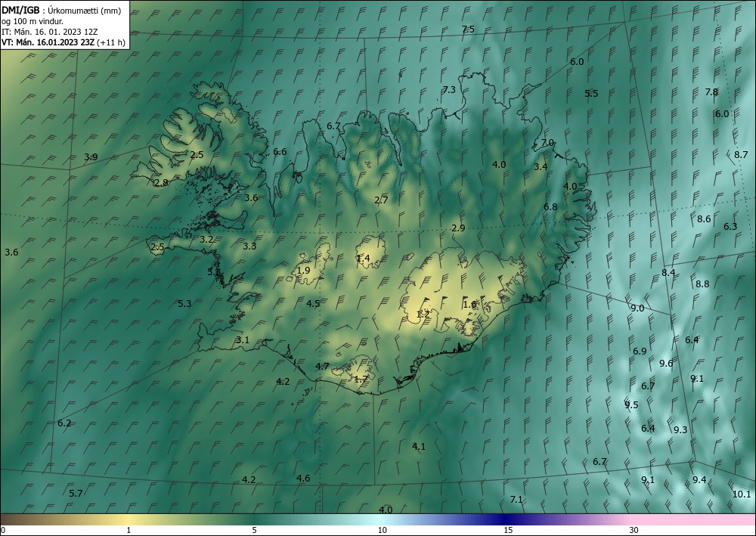This screenshot has width=756, height=536.
Task: Click the 6.2 value on the map
Action: pos(64,423)
